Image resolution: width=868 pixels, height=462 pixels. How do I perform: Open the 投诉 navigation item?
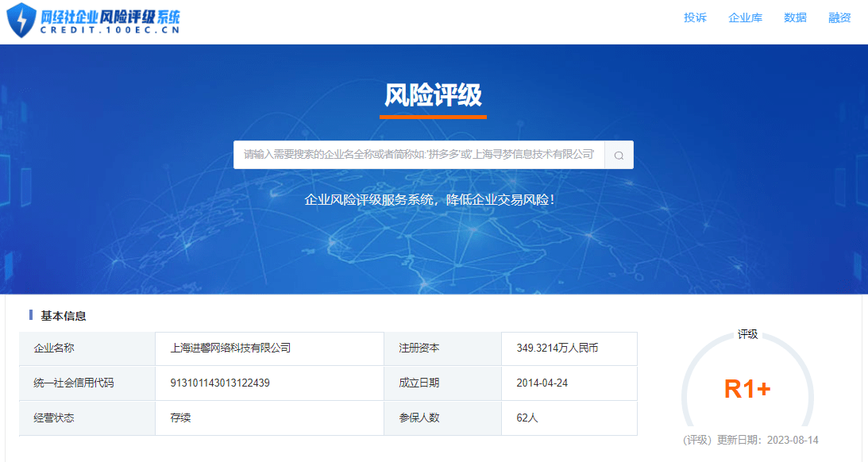(x=695, y=17)
